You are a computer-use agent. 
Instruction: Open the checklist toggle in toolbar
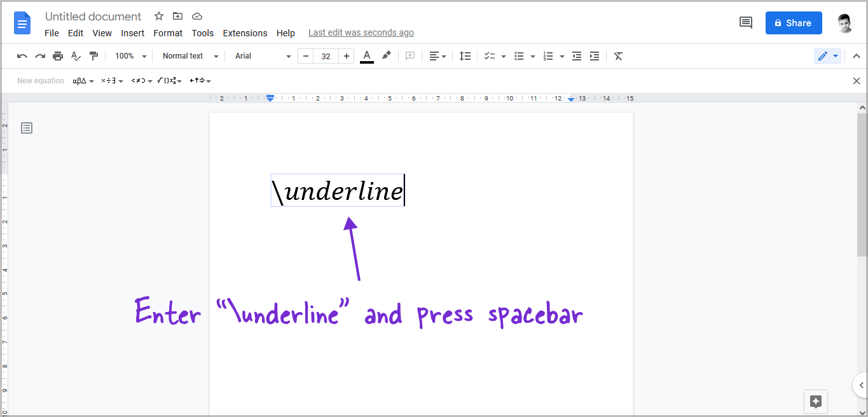tap(489, 56)
